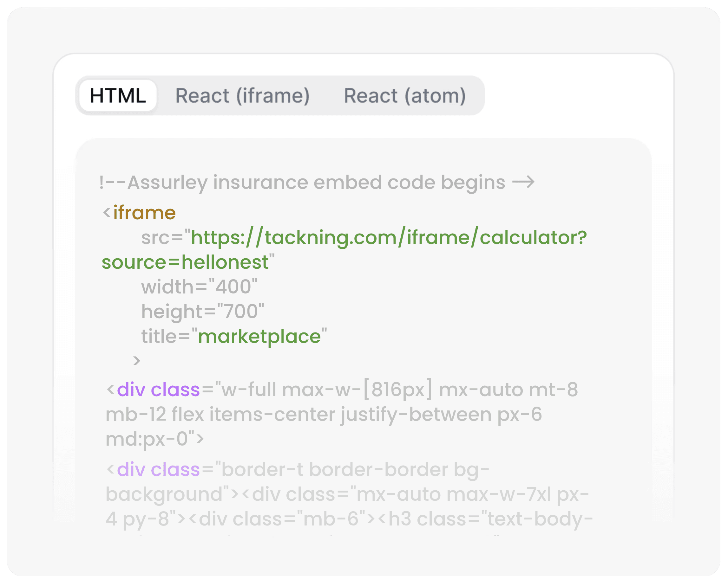This screenshot has width=728, height=580.
Task: Click the first purple 'div class' keyword
Action: pos(158,390)
